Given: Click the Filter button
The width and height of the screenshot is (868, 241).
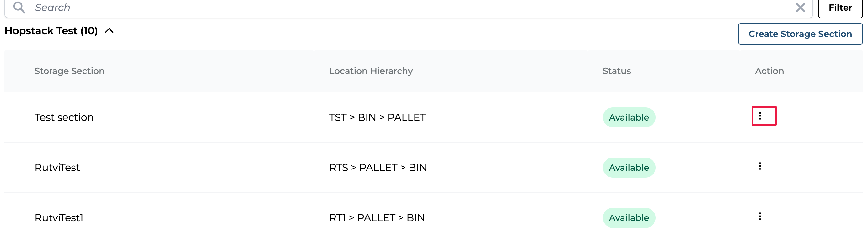Looking at the screenshot, I should (840, 8).
